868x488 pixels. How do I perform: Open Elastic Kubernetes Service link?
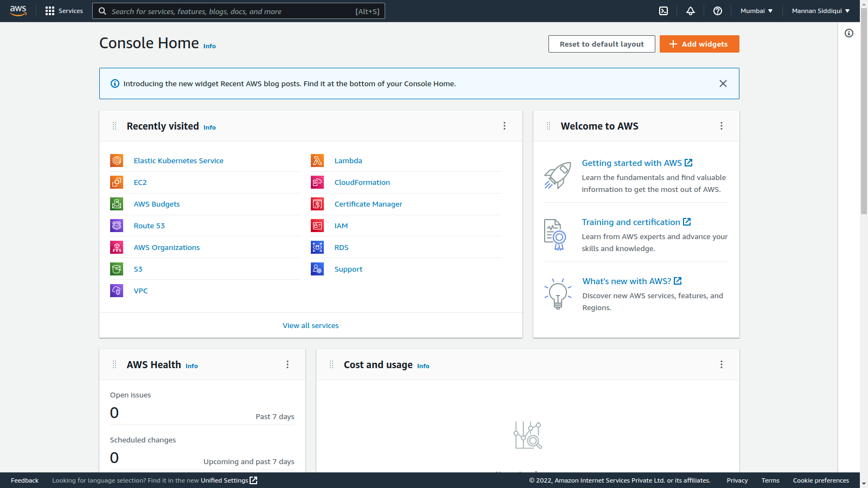tap(178, 160)
